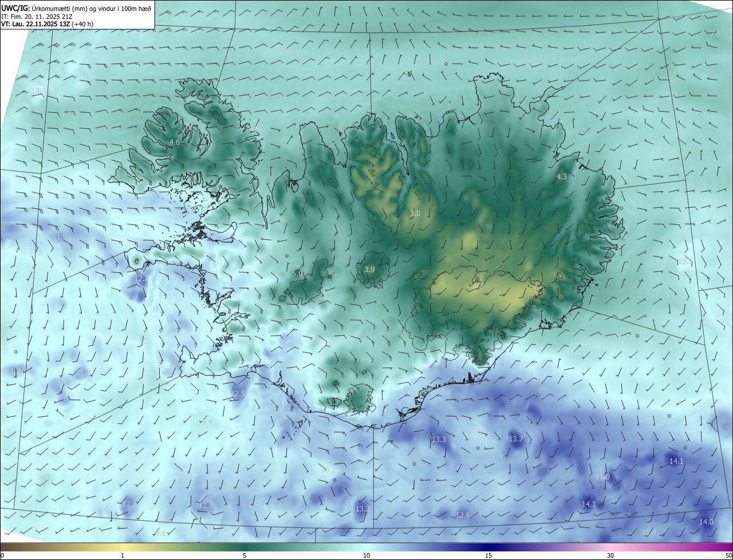Image resolution: width=733 pixels, height=560 pixels.
Task: Click the map title "UWC/IG: Úrkomumætti (mm)" line
Action: [76, 9]
